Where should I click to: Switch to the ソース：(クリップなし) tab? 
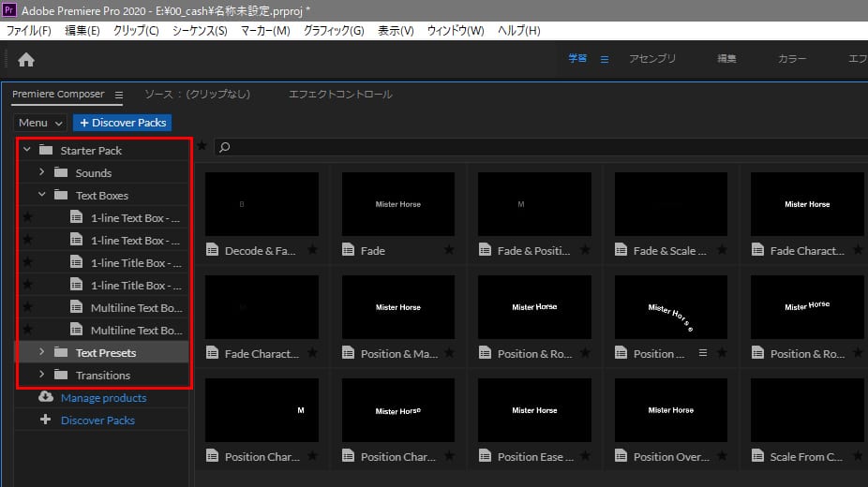point(197,95)
